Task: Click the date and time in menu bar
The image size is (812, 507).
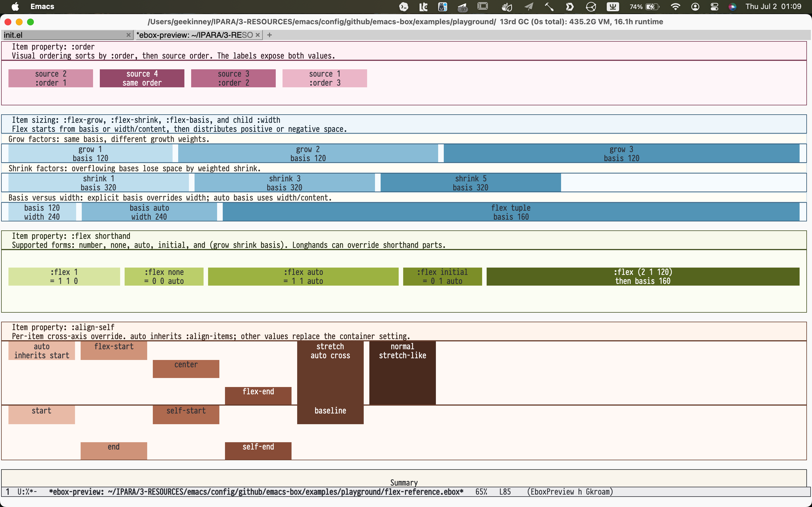Action: pyautogui.click(x=773, y=6)
